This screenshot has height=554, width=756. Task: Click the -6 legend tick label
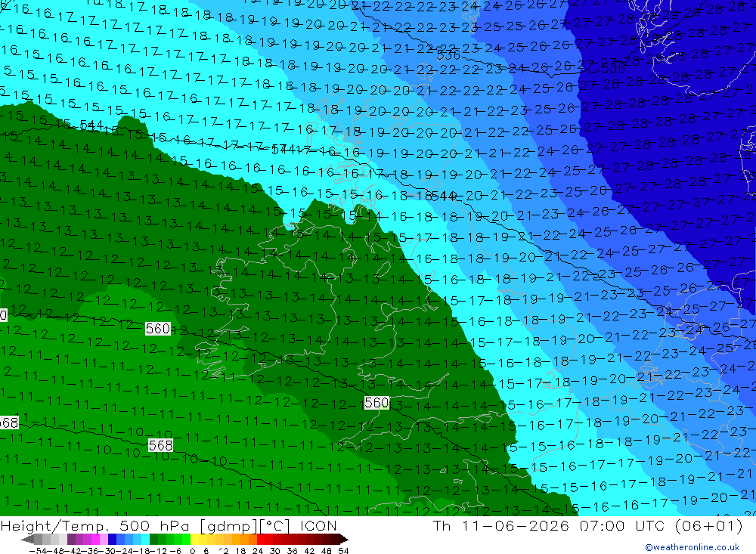175,551
